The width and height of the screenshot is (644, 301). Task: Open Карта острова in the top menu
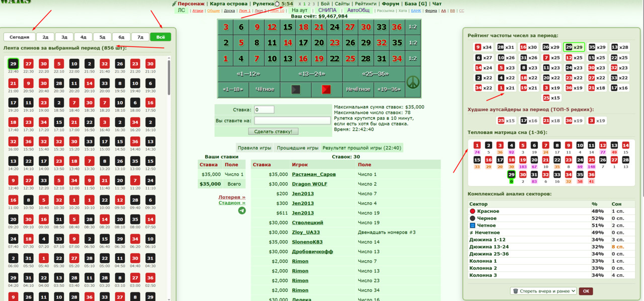[229, 4]
